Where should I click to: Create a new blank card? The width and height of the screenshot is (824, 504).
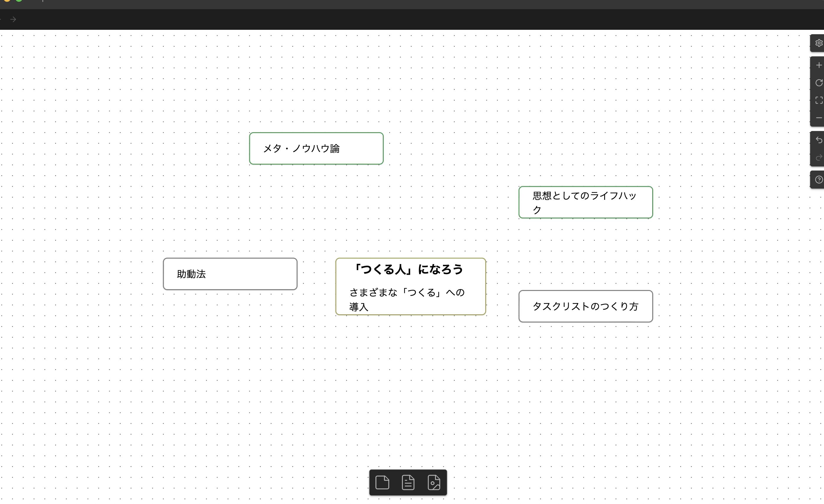(x=382, y=482)
